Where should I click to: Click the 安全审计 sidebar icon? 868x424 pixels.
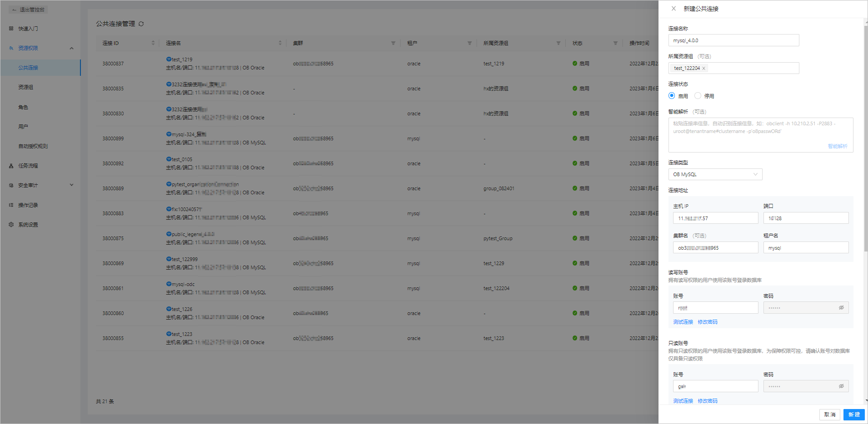[11, 185]
